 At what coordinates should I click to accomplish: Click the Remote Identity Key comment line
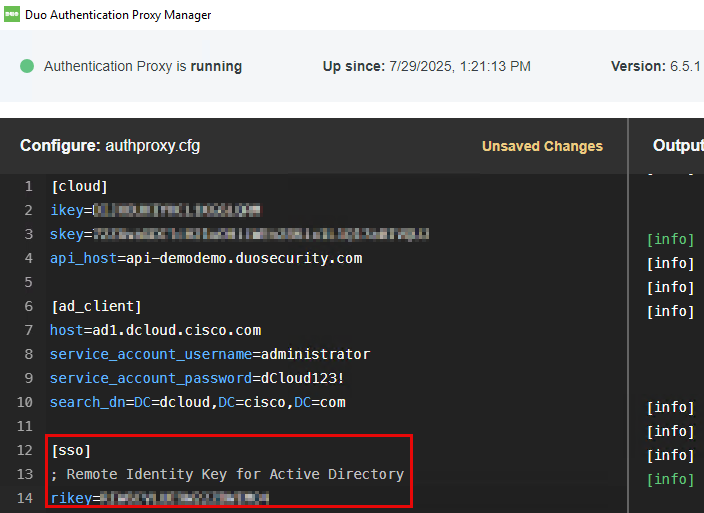pyautogui.click(x=227, y=474)
